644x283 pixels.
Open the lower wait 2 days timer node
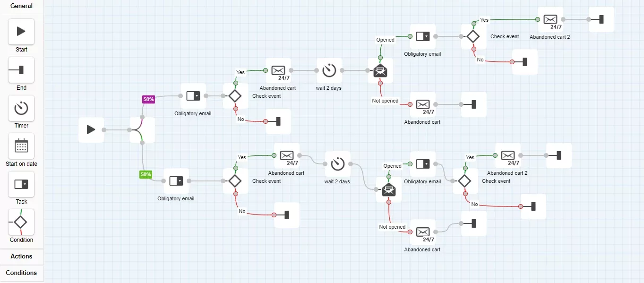337,164
